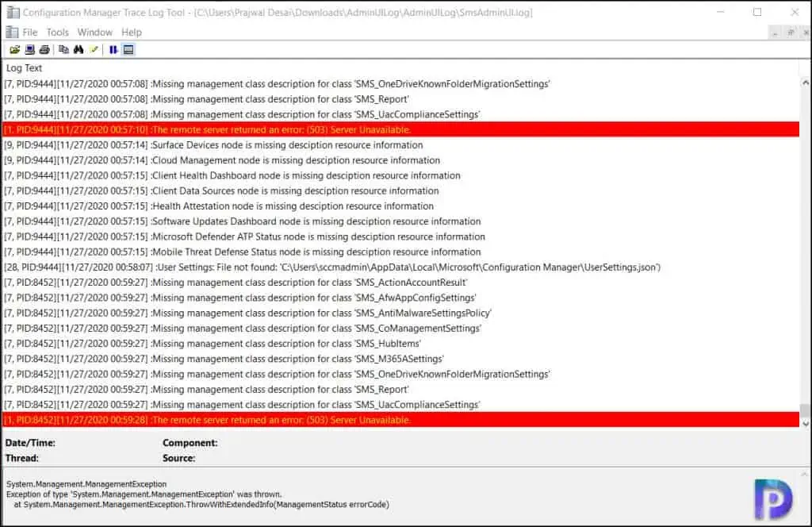Select the Client Data Sources log line
This screenshot has width=812, height=527.
[401, 190]
